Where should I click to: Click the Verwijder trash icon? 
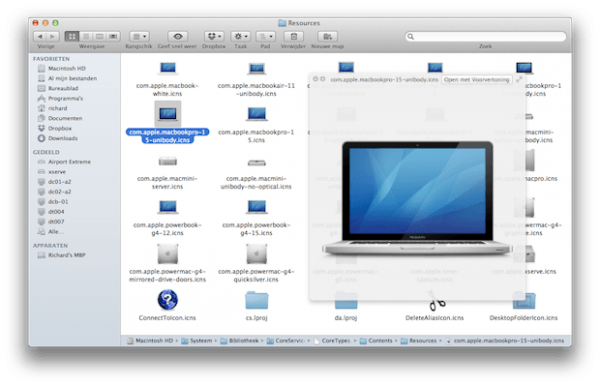click(293, 36)
